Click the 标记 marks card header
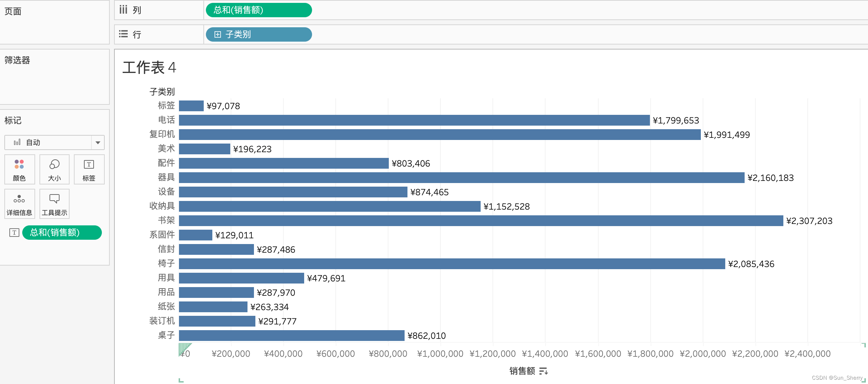 (13, 121)
